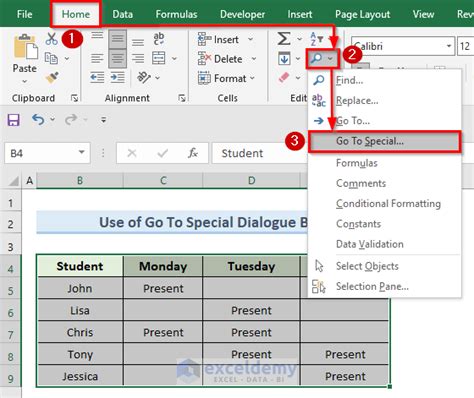The width and height of the screenshot is (474, 398).
Task: Save the workbook with the floppy icon
Action: 14,120
